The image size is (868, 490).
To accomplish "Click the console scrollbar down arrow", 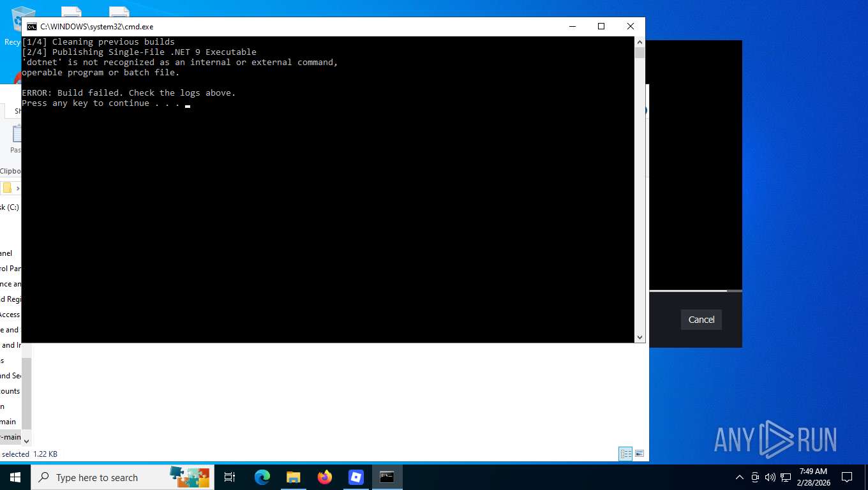I will (x=640, y=338).
